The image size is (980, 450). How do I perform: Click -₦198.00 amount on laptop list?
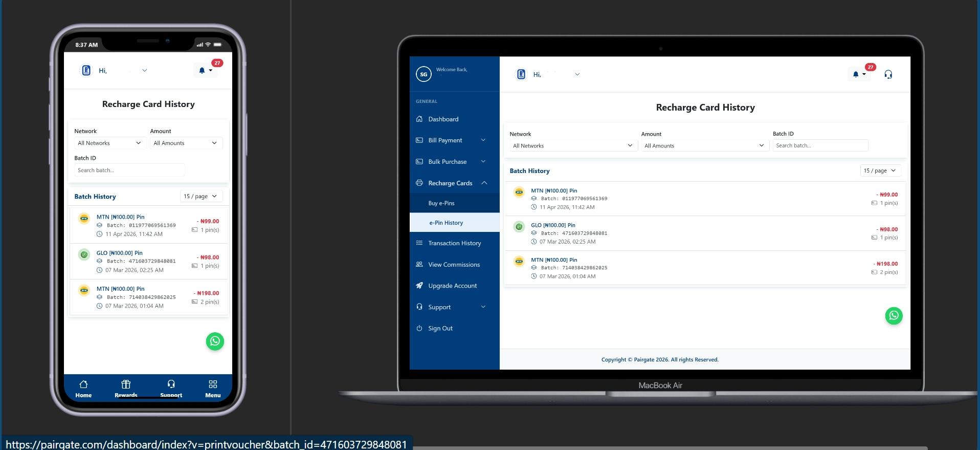(x=886, y=264)
